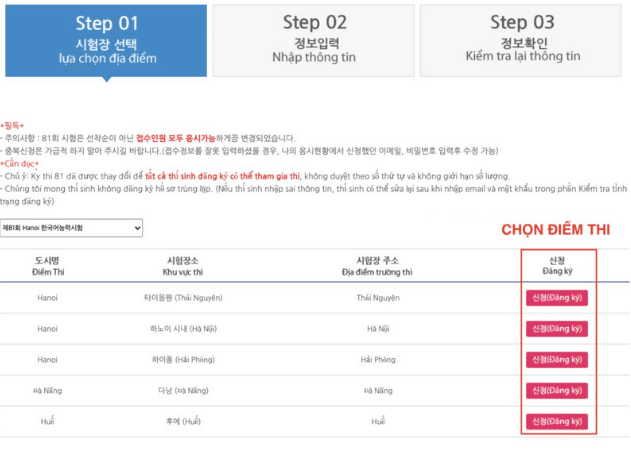Hit the 신청(Đăng ký) button for Huế

pos(557,422)
